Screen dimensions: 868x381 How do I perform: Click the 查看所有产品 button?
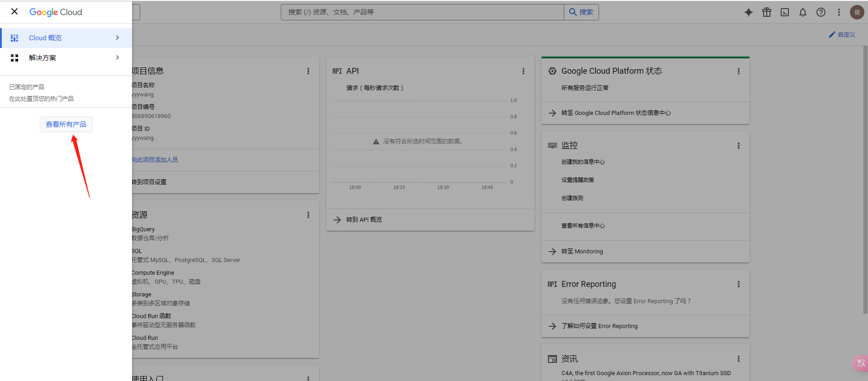point(66,124)
